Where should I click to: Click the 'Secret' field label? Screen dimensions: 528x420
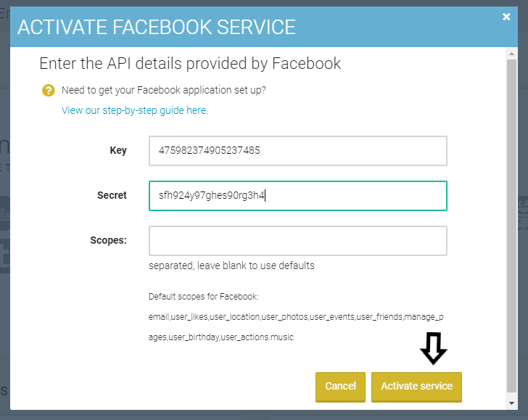pyautogui.click(x=112, y=195)
